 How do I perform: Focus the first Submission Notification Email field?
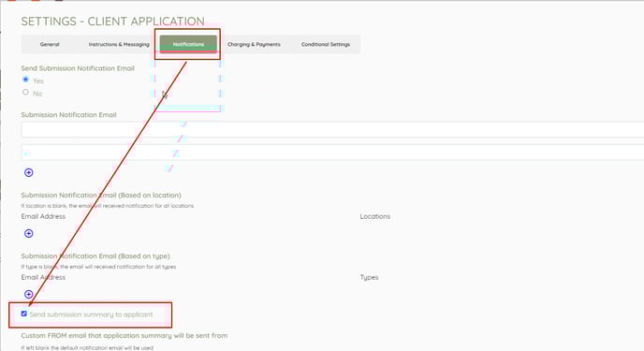(x=332, y=129)
